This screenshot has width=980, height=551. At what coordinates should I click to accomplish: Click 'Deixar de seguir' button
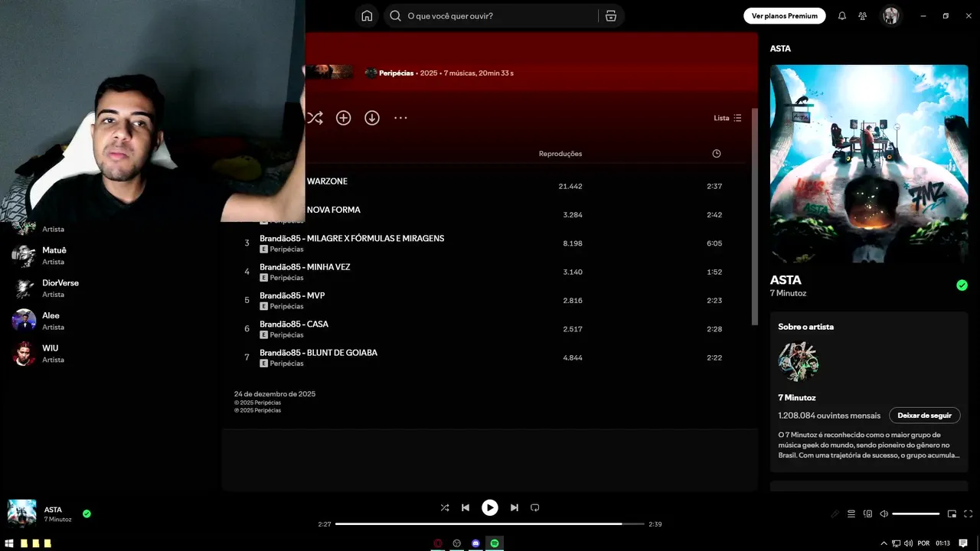tap(924, 416)
